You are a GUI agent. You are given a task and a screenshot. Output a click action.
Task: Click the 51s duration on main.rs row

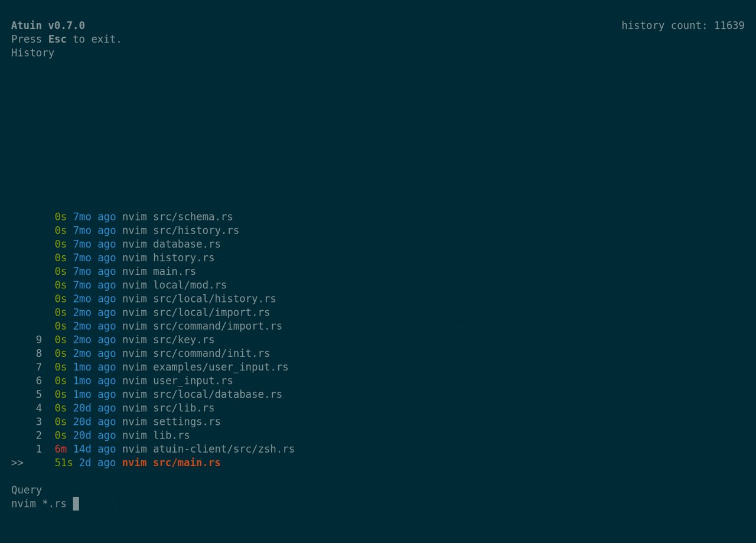[64, 462]
